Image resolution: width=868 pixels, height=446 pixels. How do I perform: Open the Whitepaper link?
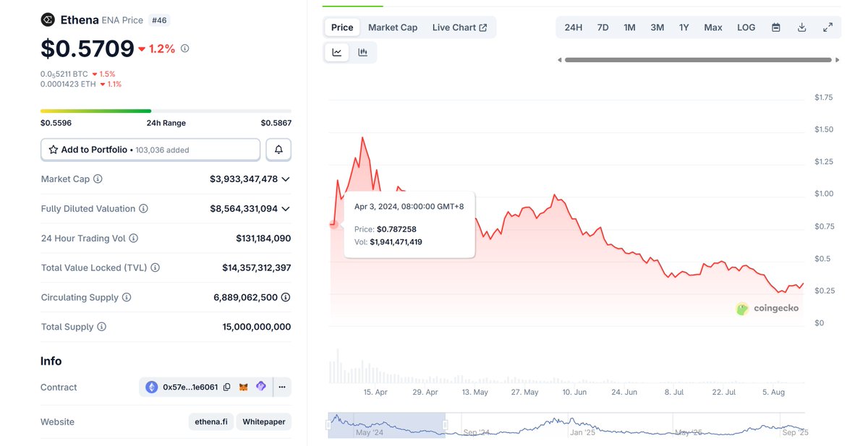tap(263, 422)
